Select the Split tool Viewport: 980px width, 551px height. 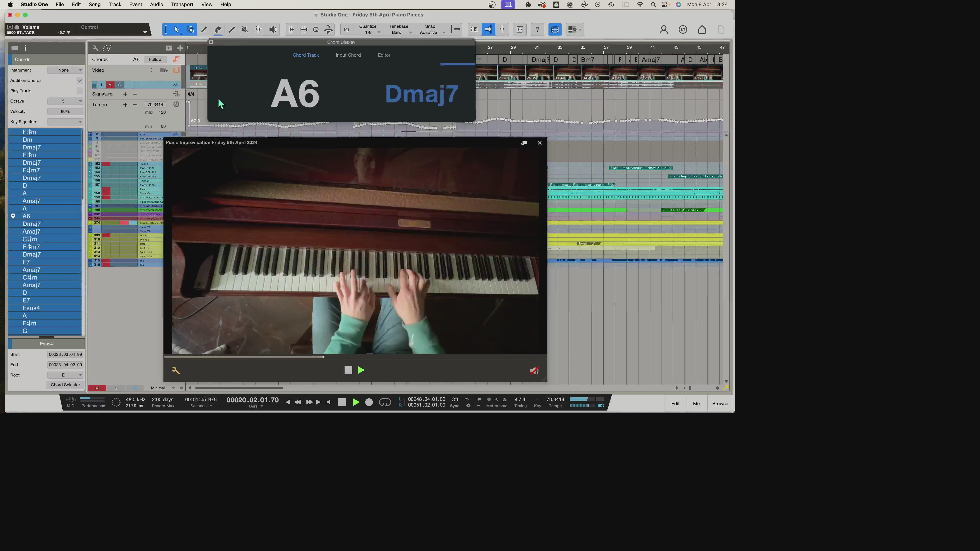[204, 29]
